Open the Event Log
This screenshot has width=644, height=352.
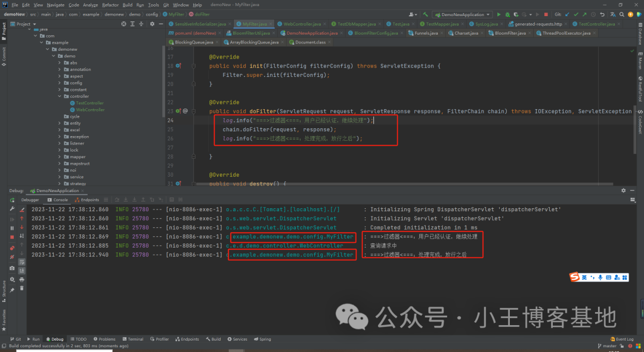pyautogui.click(x=622, y=339)
